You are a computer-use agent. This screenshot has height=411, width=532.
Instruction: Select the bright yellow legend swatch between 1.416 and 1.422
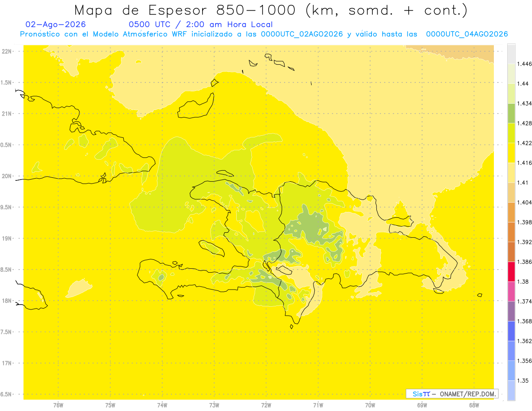coord(511,153)
